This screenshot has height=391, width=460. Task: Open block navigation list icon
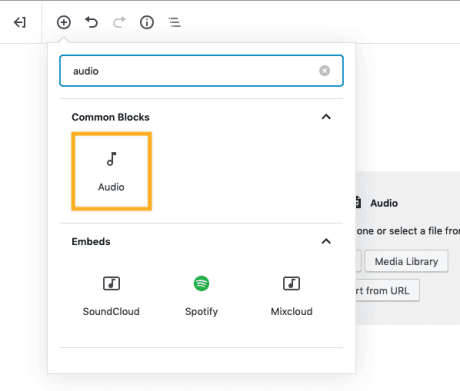click(175, 22)
